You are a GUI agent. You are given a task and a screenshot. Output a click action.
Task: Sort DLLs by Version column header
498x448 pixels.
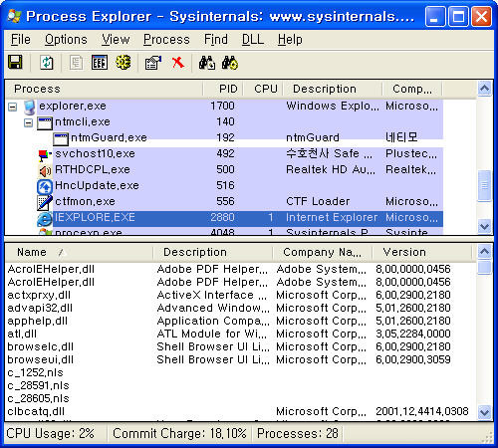pyautogui.click(x=422, y=252)
